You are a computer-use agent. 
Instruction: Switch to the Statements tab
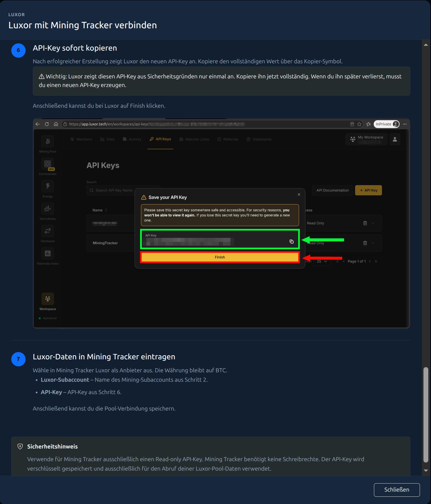tap(259, 139)
